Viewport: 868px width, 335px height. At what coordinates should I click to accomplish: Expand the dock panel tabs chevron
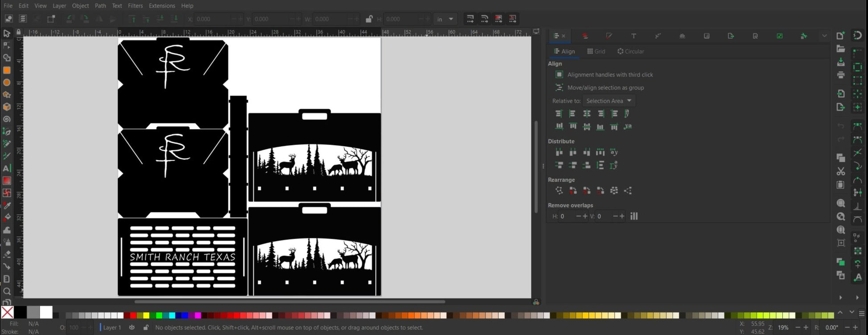click(824, 36)
